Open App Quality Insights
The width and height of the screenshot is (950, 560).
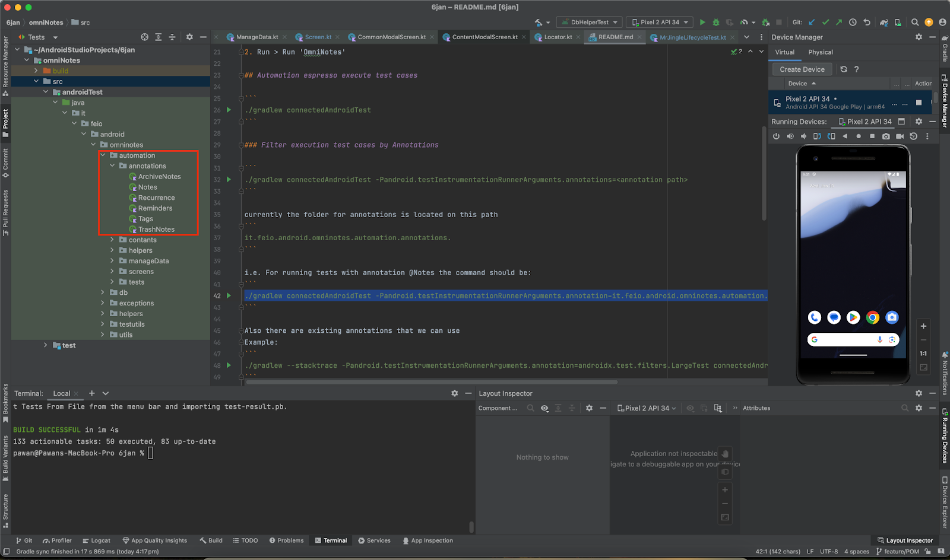click(154, 540)
